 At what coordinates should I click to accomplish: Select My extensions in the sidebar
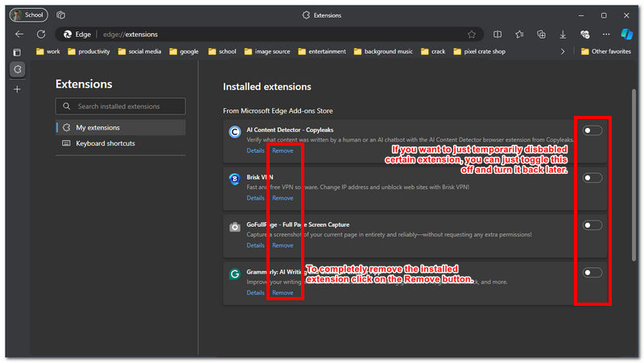pos(97,127)
